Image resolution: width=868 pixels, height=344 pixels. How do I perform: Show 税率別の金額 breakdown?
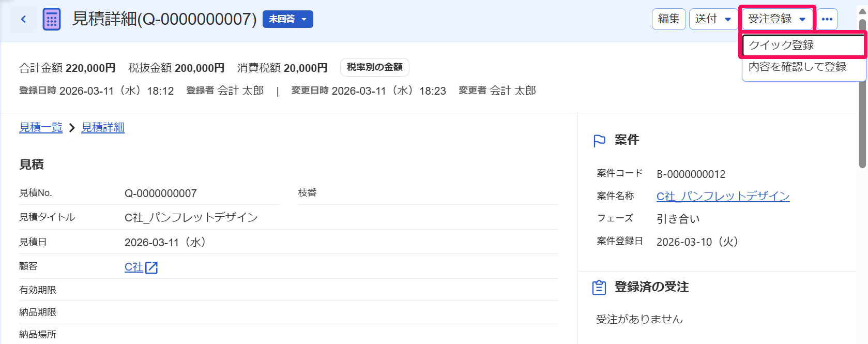(375, 67)
